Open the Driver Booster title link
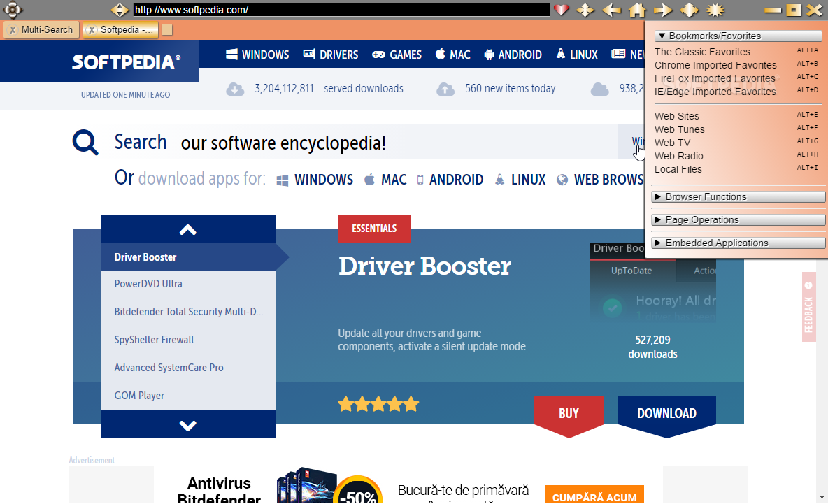This screenshot has width=828, height=504. coord(424,266)
